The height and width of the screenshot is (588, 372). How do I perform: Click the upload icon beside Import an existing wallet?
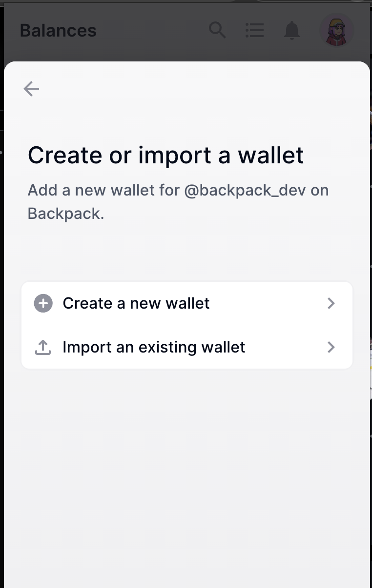tap(43, 347)
